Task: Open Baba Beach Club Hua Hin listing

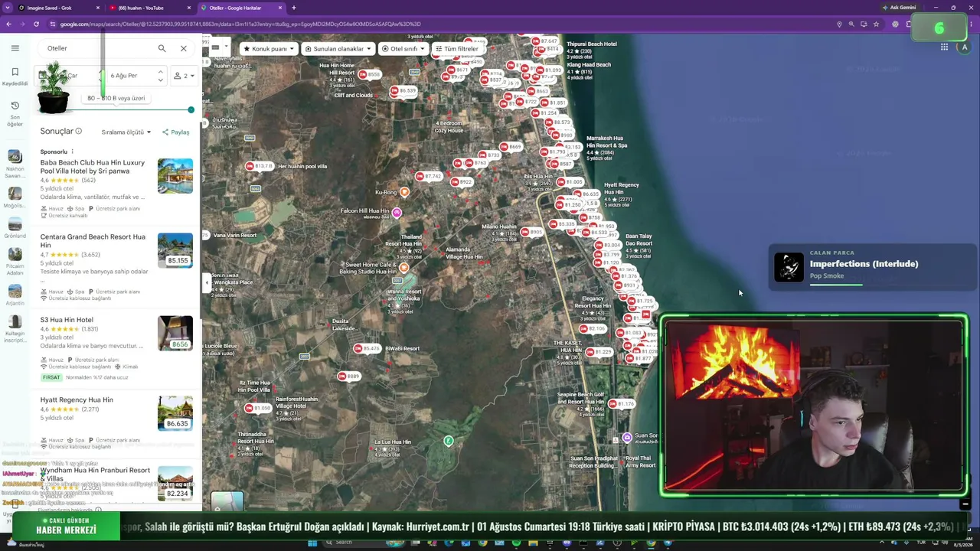Action: pos(93,167)
